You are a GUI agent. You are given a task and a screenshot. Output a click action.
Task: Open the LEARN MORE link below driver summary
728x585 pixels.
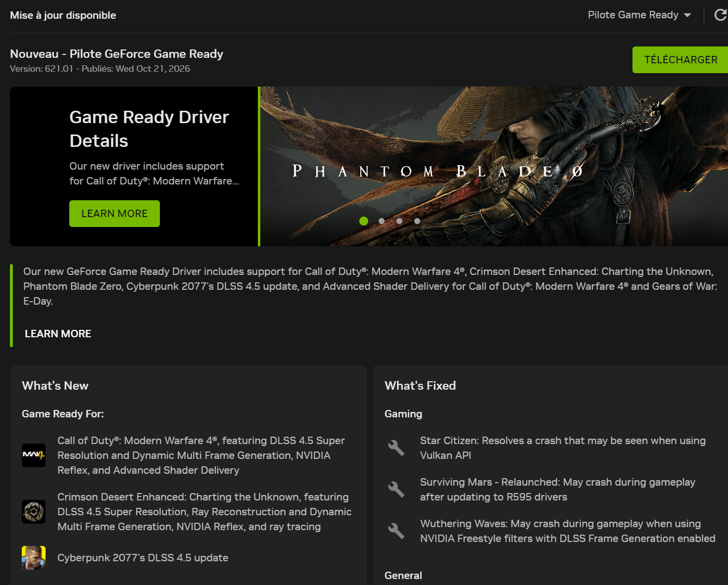tap(58, 334)
